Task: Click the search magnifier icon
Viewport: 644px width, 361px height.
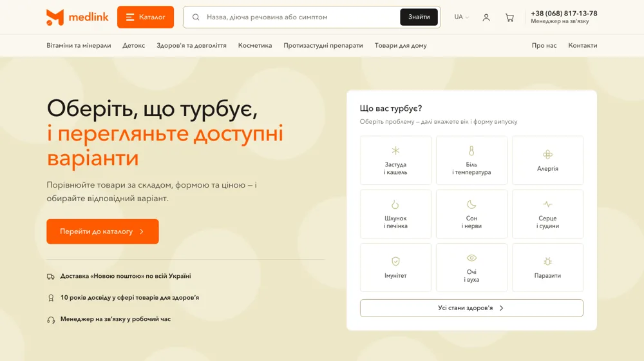Action: click(x=196, y=17)
